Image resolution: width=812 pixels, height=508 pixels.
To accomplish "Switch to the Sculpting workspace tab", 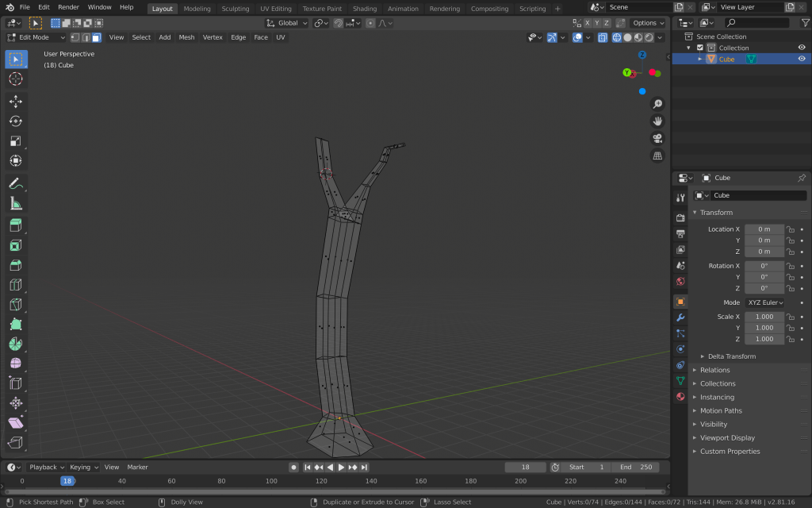I will tap(235, 9).
